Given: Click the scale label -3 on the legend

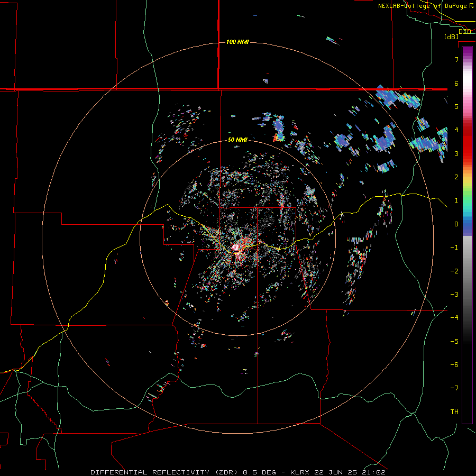Looking at the screenshot, I should pyautogui.click(x=454, y=294).
